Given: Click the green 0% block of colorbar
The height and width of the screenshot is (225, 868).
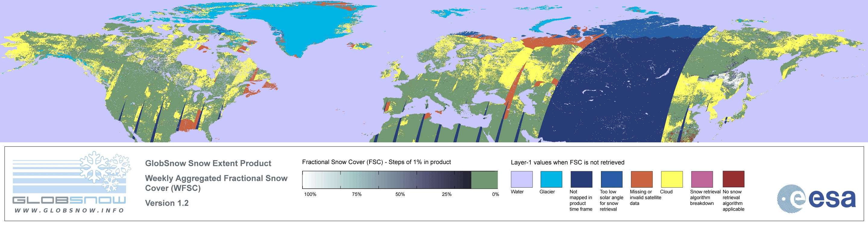Looking at the screenshot, I should 484,180.
